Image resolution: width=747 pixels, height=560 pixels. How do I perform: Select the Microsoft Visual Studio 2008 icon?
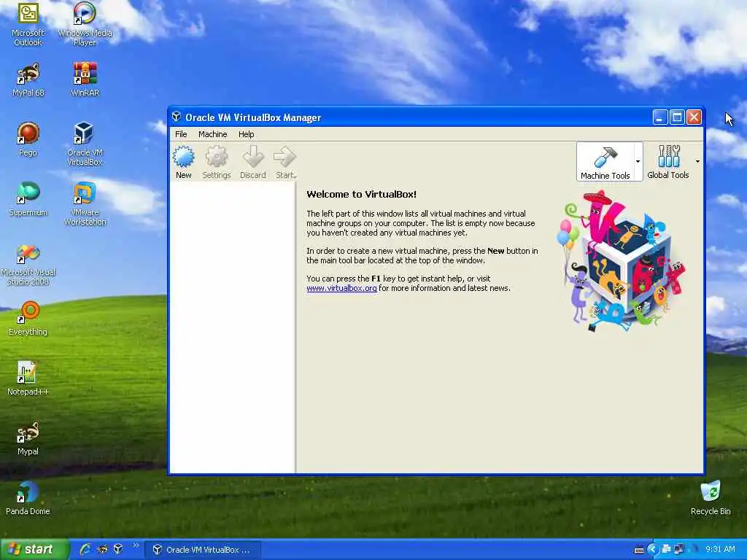tap(28, 265)
